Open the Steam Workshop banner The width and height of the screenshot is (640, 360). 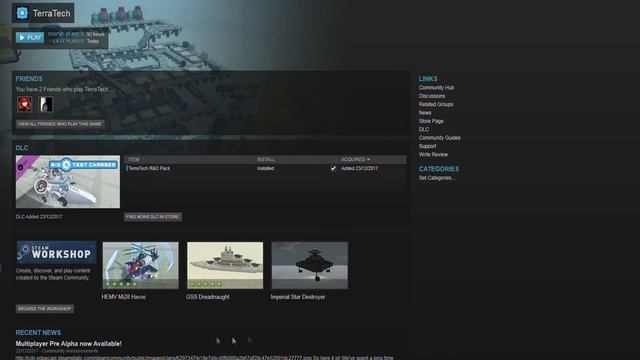coord(56,252)
